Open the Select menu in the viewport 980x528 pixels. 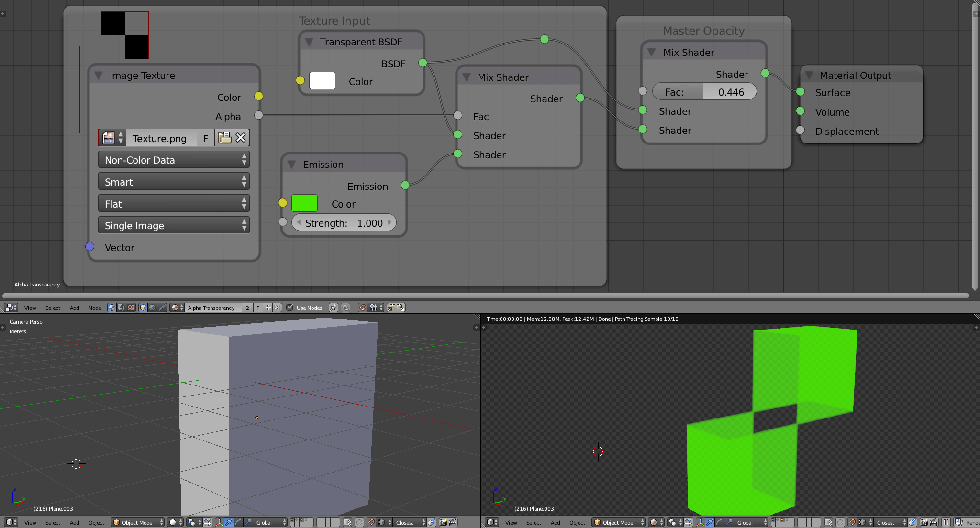(x=53, y=522)
